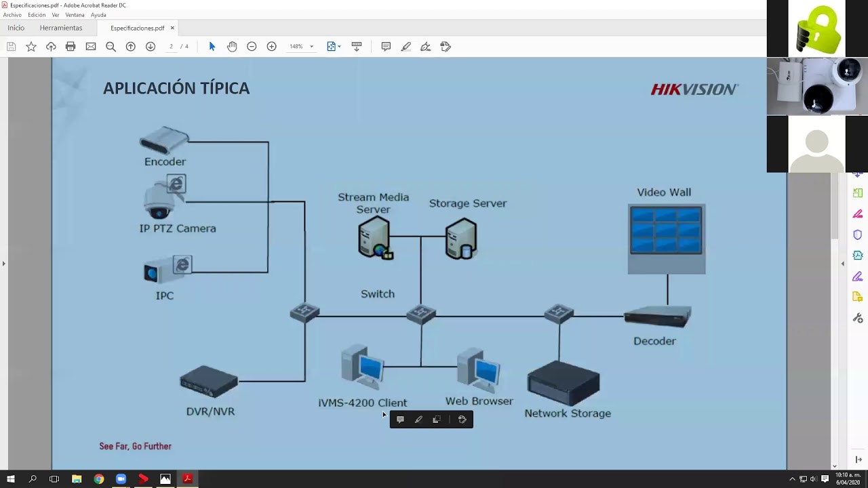The height and width of the screenshot is (488, 868).
Task: Expand left navigation pane triangle
Action: (3, 264)
